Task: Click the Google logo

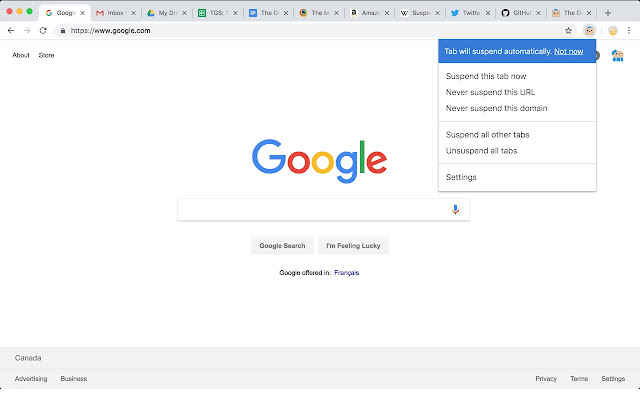Action: (320, 161)
